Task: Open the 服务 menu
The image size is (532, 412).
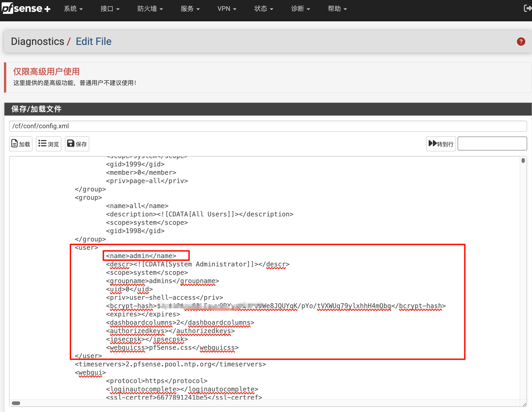Action: coord(190,9)
